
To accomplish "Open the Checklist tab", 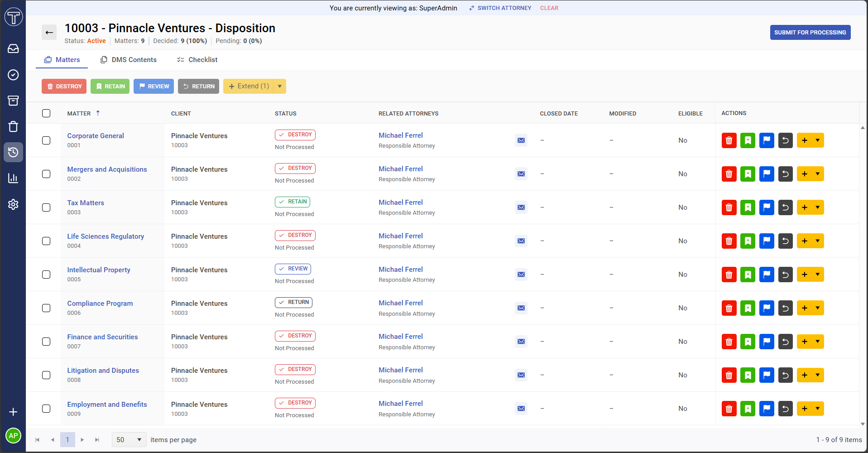I will tap(197, 59).
